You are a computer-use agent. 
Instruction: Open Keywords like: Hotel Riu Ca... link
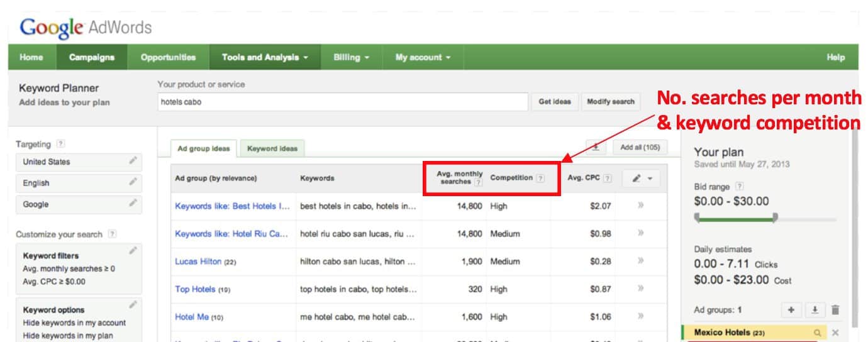tap(231, 233)
